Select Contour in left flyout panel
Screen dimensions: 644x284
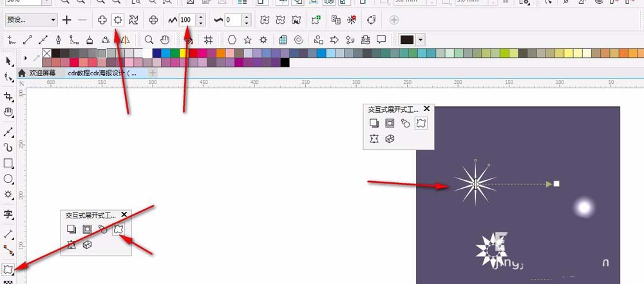pos(87,229)
